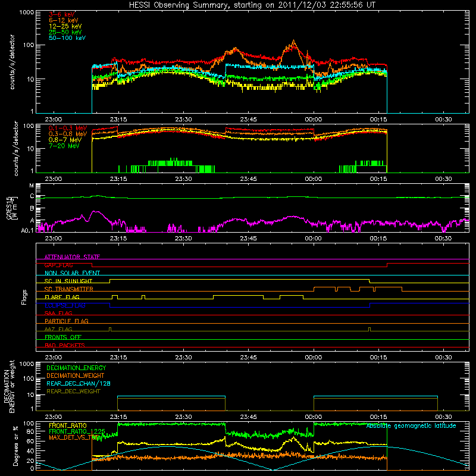Select the green 7-20 MeV legend label
Viewport: 476px width, 476px height.
pos(64,146)
